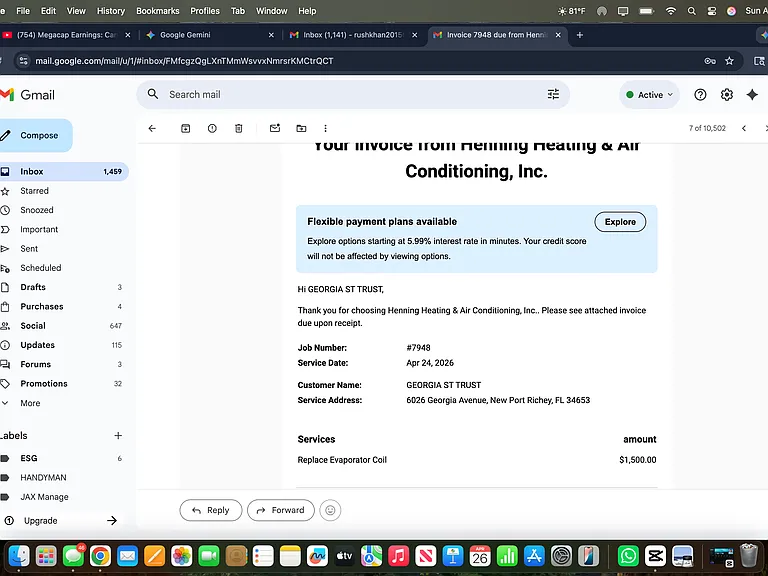The image size is (768, 576).
Task: Delete this email with trash icon
Action: click(239, 128)
